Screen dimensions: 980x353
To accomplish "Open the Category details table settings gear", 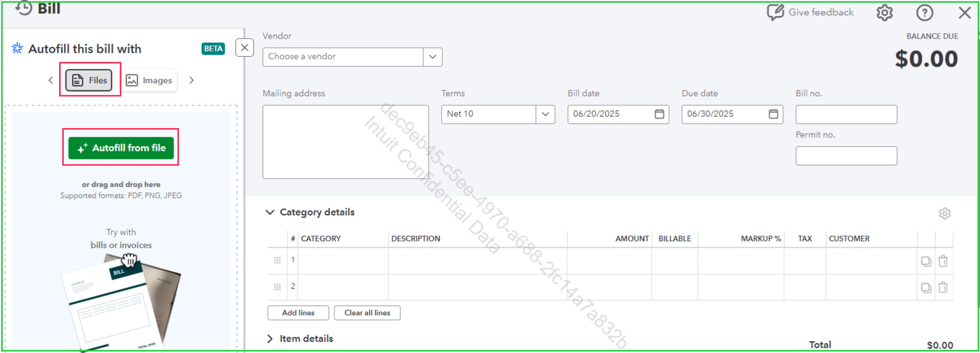I will click(x=945, y=213).
